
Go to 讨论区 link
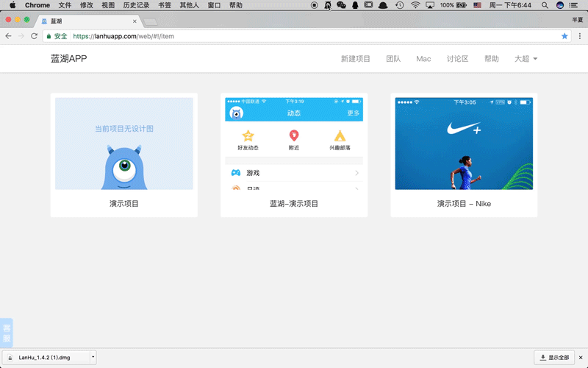pos(457,59)
